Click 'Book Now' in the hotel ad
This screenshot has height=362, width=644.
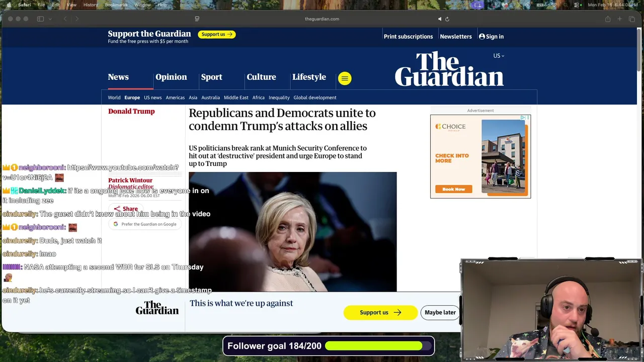point(454,189)
